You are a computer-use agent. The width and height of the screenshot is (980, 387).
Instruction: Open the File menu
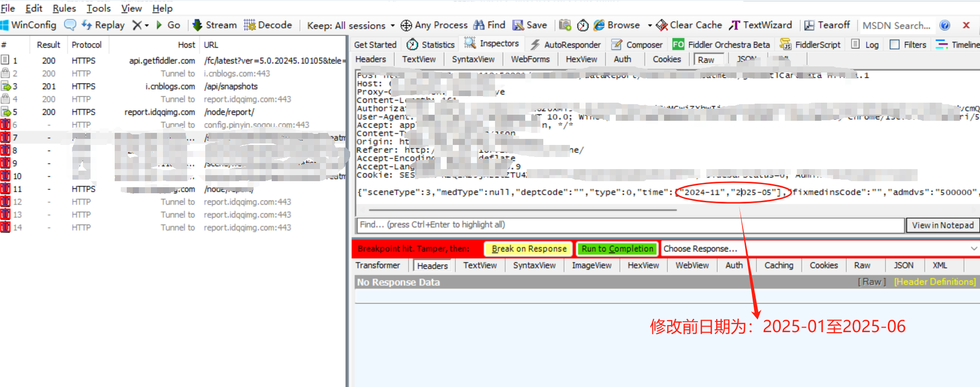(8, 8)
